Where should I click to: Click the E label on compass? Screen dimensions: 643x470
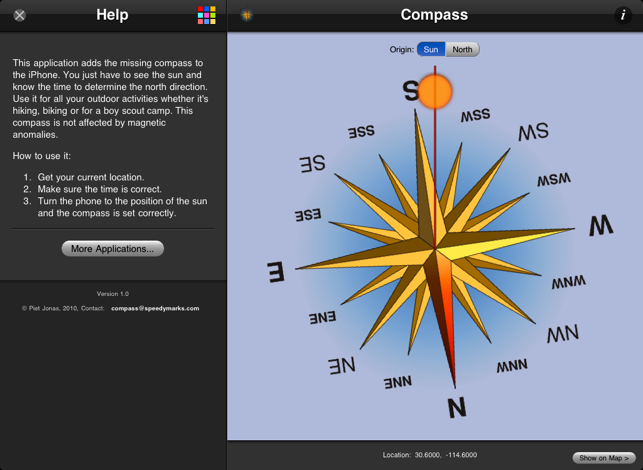tap(275, 272)
